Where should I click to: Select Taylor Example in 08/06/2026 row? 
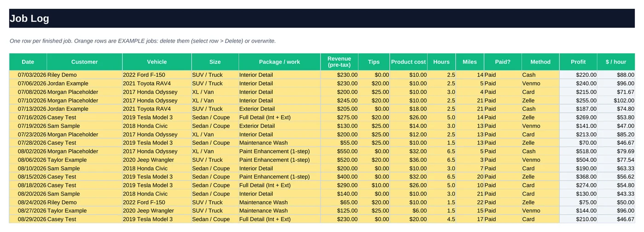85,160
